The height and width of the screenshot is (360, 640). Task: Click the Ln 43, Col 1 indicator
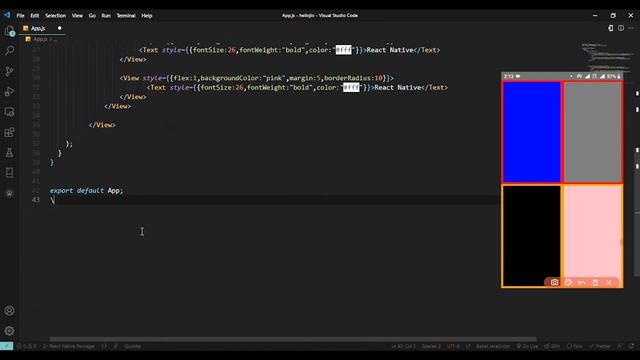(x=403, y=346)
